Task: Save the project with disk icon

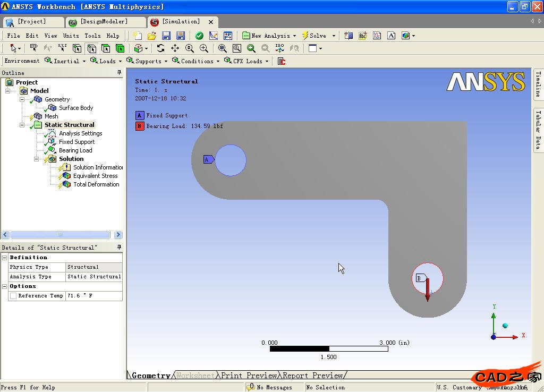Action: click(x=166, y=36)
